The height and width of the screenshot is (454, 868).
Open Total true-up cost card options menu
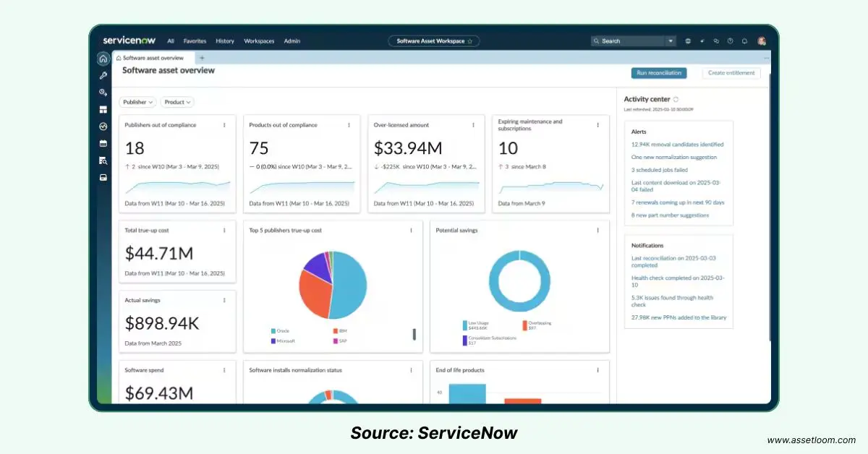(224, 231)
